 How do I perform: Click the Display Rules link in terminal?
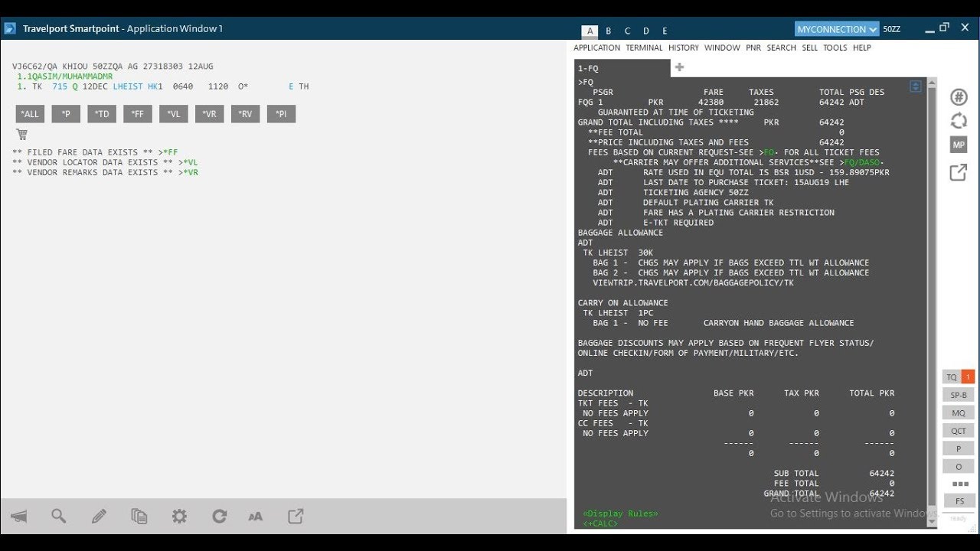pos(620,514)
